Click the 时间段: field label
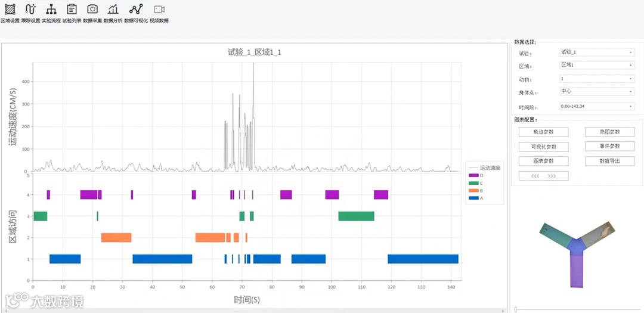The height and width of the screenshot is (313, 644). click(528, 107)
